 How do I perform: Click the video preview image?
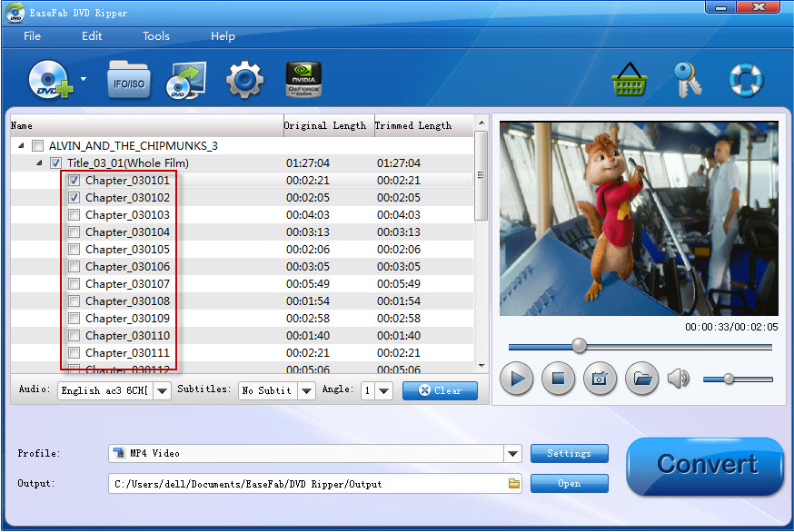(x=639, y=218)
